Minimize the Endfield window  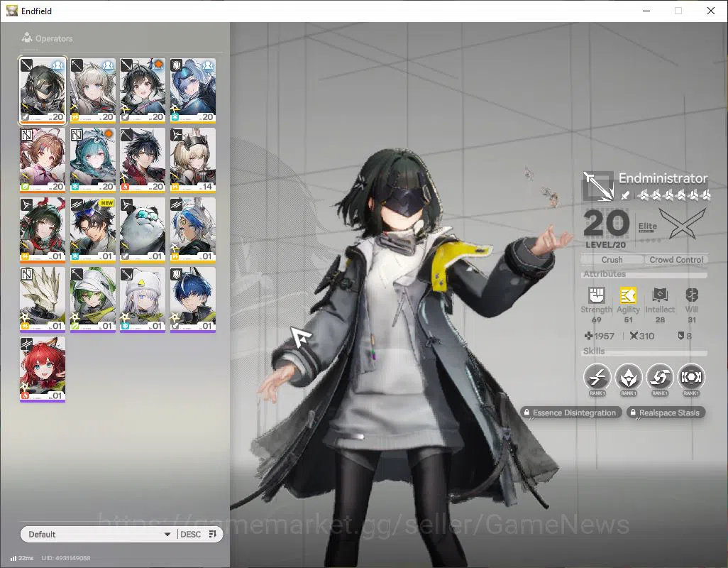click(646, 11)
